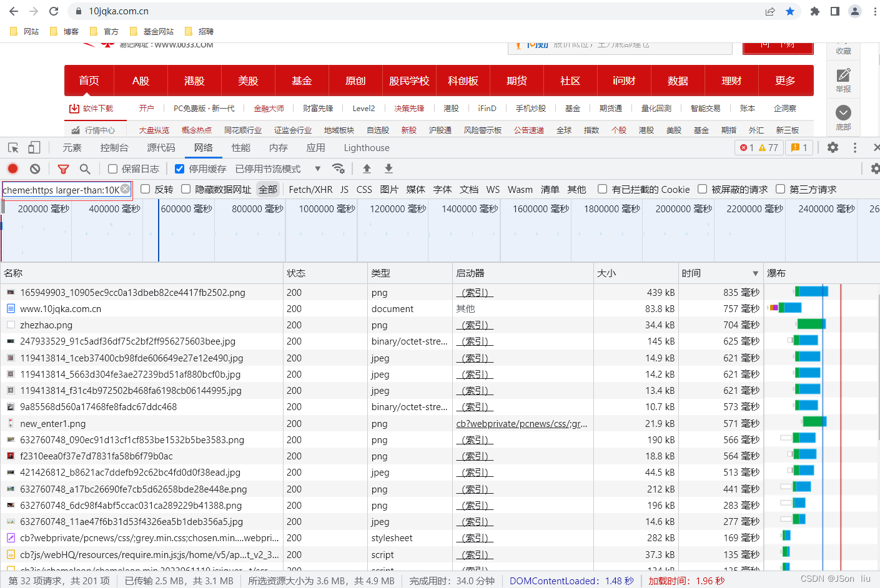Click the issues count badge showing 1

[799, 148]
